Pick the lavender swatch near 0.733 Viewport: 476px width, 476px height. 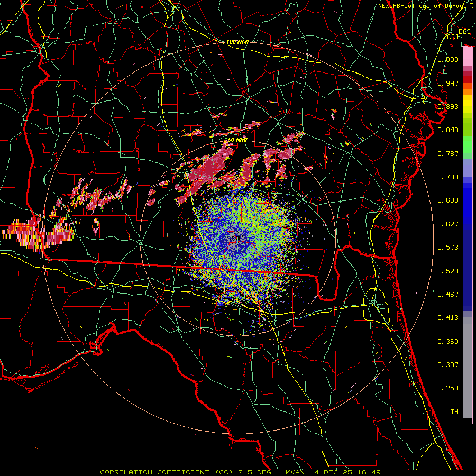(x=467, y=168)
